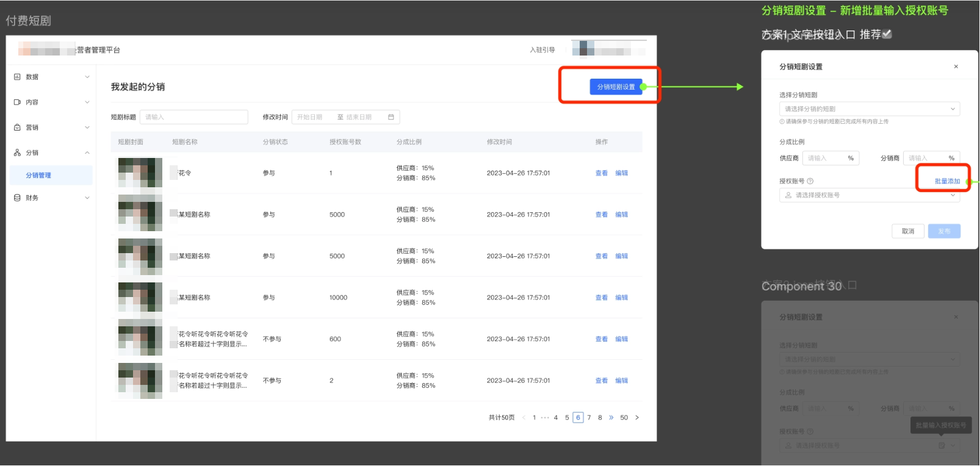Click calendar icon in 修改时间 date range
The image size is (980, 466).
click(x=391, y=117)
